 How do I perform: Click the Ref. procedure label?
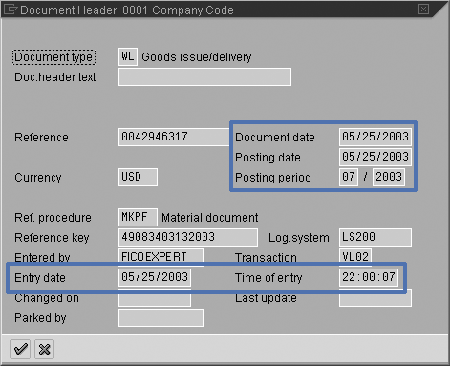point(53,218)
